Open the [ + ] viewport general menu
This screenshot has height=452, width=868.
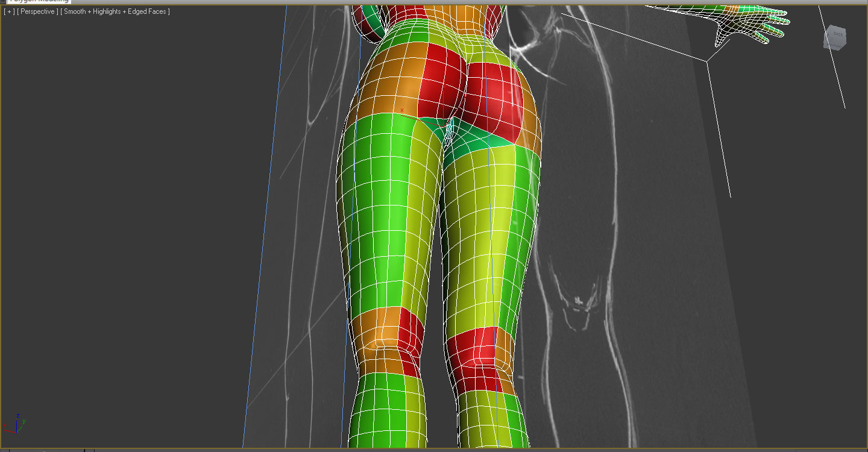coord(9,11)
